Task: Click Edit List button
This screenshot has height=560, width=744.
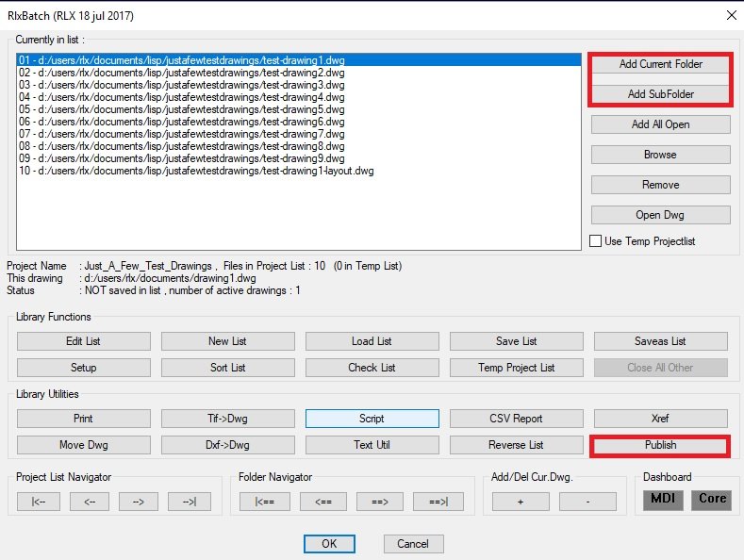Action: (84, 341)
